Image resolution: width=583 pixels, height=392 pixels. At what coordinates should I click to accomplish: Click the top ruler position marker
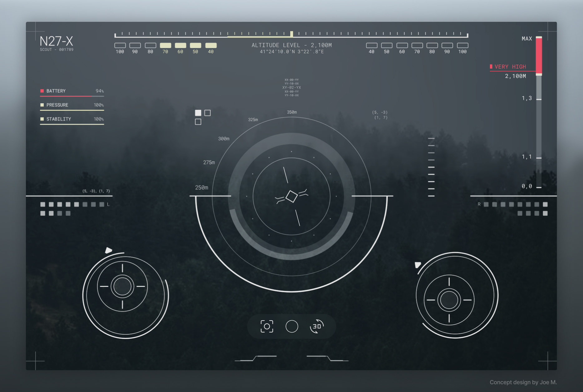[x=291, y=34]
